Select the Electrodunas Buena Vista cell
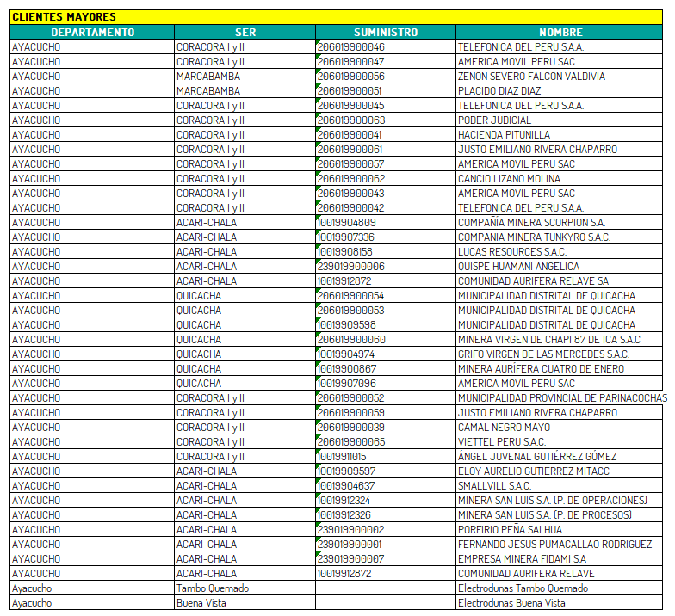The image size is (675, 616). [x=511, y=602]
